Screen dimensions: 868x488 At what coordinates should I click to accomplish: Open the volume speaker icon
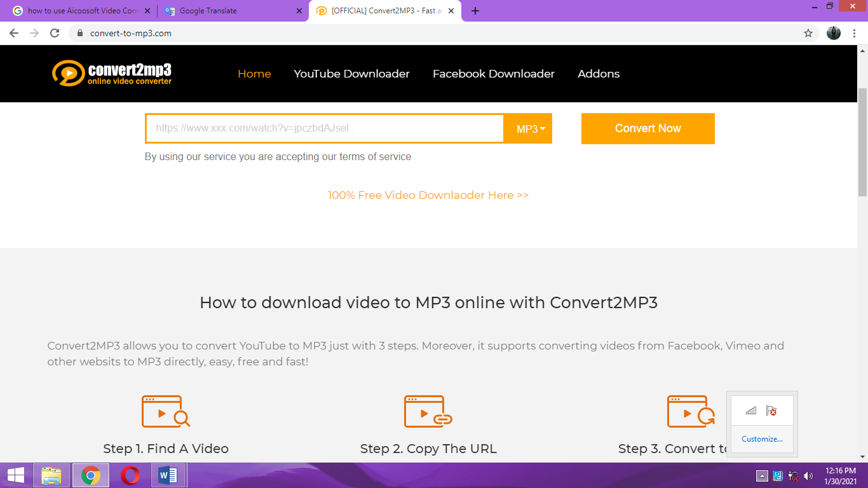tap(808, 476)
